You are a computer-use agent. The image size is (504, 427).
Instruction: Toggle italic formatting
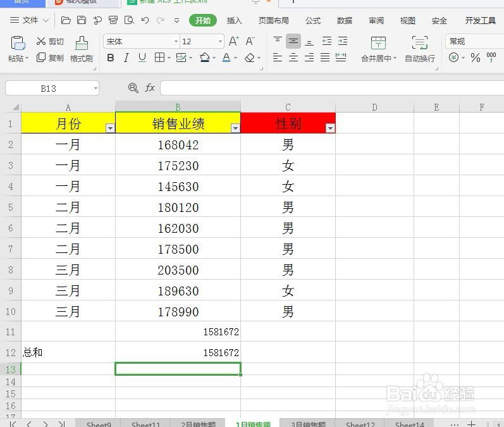pos(126,58)
